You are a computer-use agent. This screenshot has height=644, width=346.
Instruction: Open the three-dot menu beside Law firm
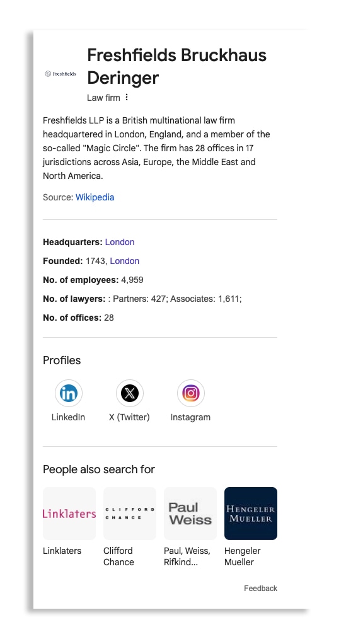point(127,97)
